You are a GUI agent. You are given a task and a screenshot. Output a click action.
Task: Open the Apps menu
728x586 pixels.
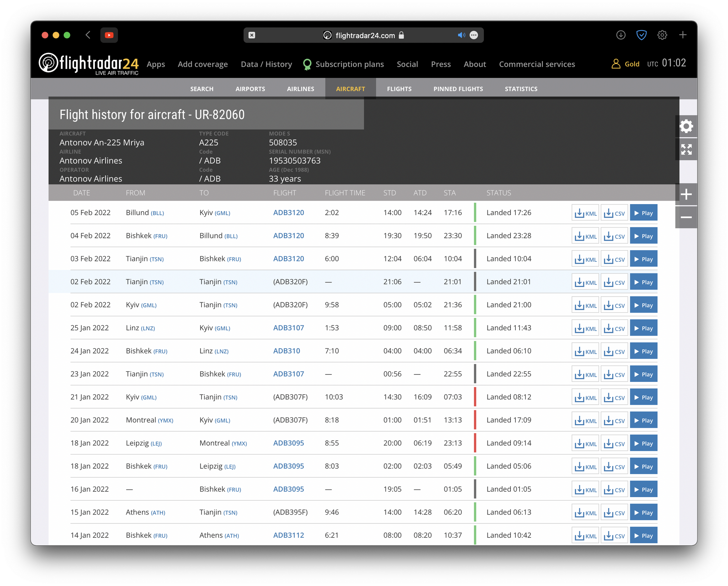coord(156,64)
